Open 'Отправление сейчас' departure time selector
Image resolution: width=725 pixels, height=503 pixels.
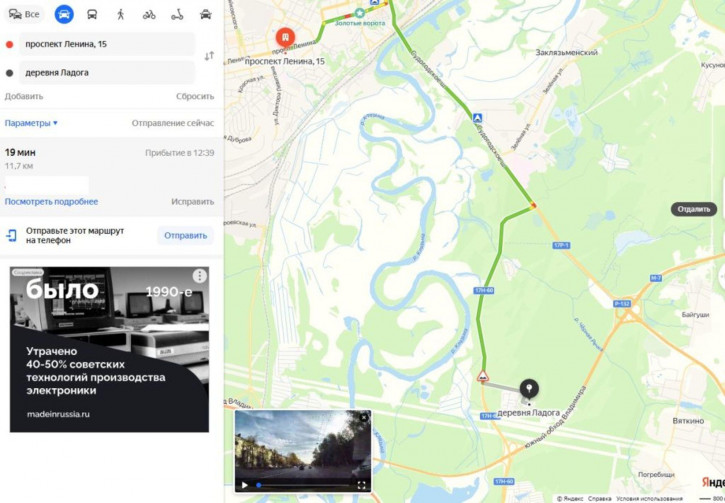[x=173, y=123]
